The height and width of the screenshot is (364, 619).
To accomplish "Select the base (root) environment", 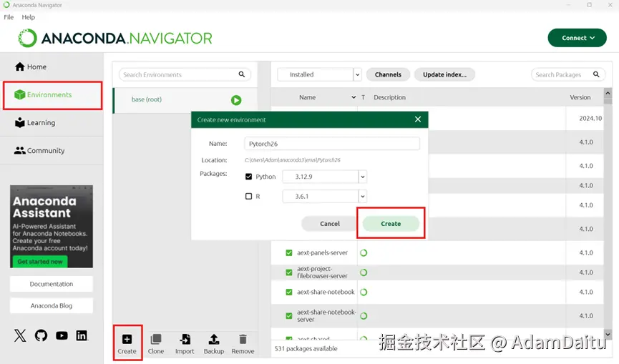I will [x=185, y=100].
